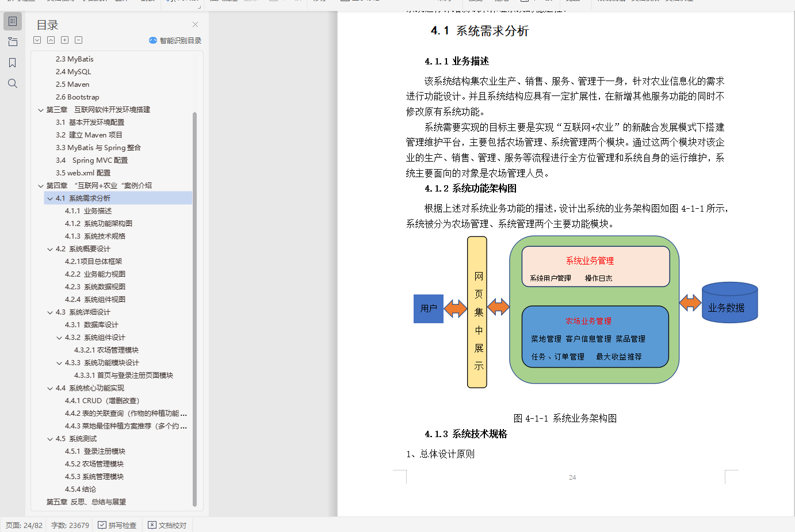Click the 字数: 23679 word count entry
795x532 pixels.
pos(70,525)
